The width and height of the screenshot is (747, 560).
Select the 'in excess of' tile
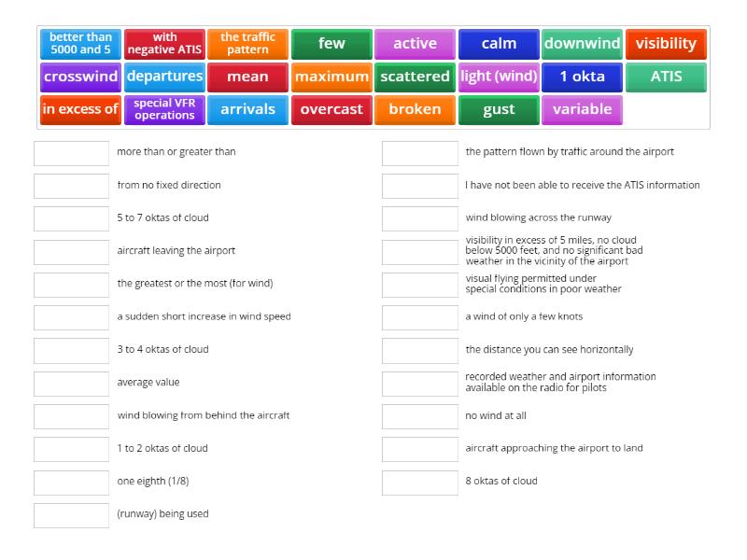pyautogui.click(x=80, y=109)
